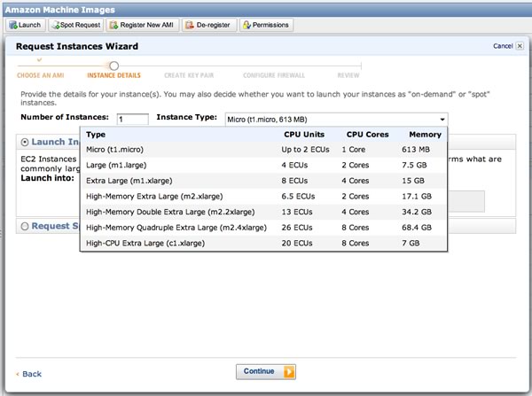
Task: Select the Request Spot Instances radio button
Action: (x=25, y=226)
